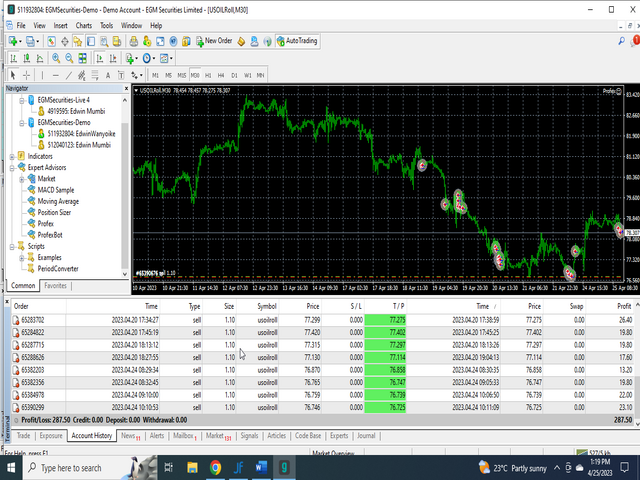Click the Windows Start button
The image size is (640, 480).
coord(11,468)
